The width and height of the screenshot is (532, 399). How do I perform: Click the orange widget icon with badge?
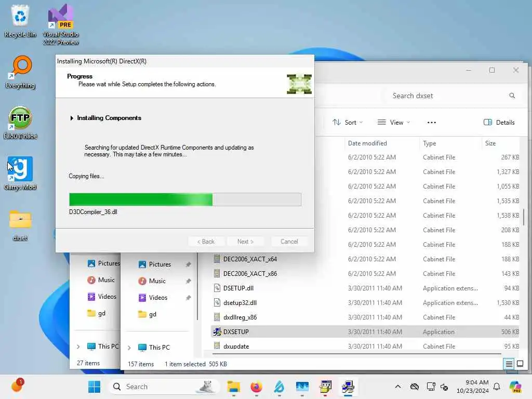[x=17, y=385]
